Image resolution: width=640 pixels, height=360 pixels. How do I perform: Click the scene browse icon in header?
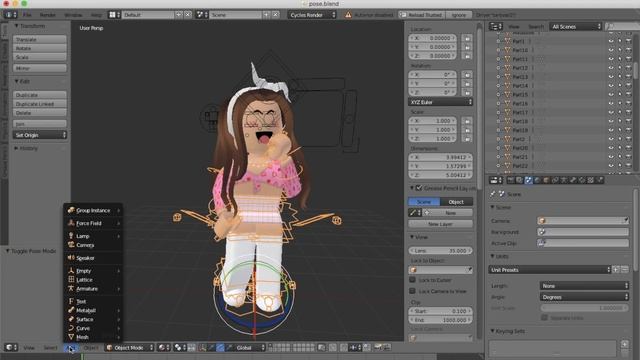click(x=202, y=15)
